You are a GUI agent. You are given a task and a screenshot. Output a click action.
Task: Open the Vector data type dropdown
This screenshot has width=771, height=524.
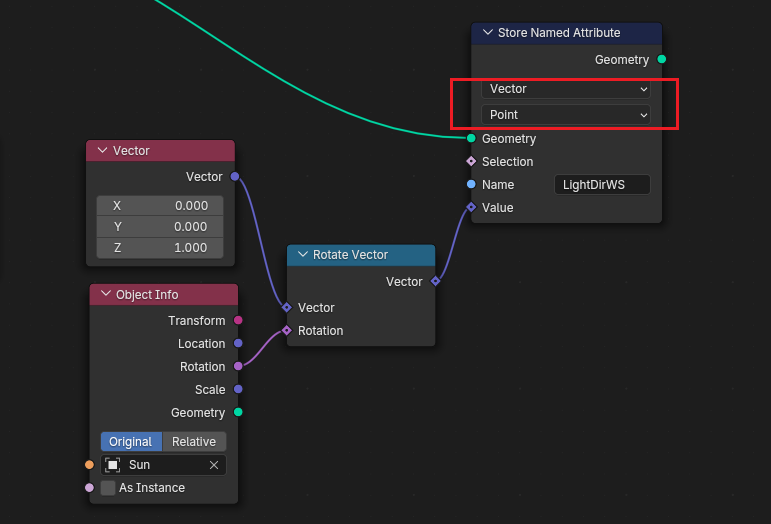(565, 89)
